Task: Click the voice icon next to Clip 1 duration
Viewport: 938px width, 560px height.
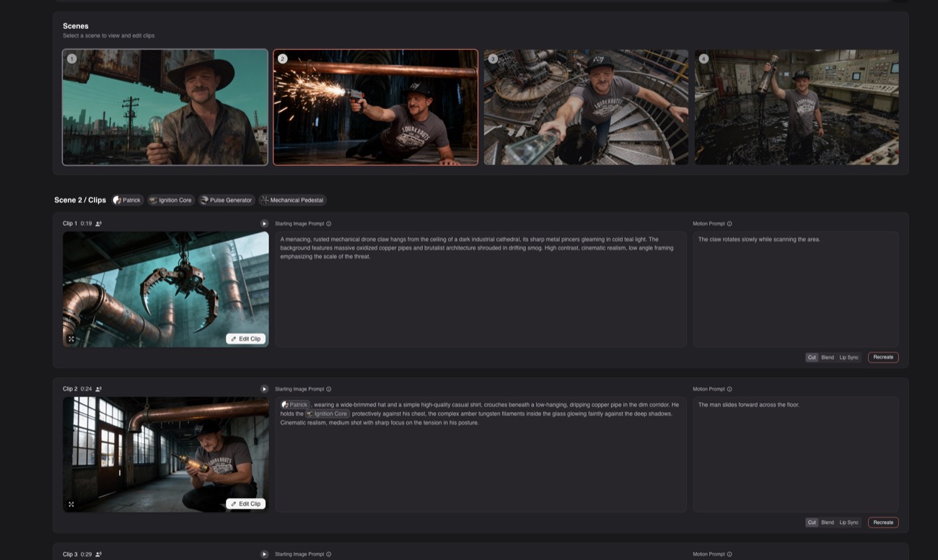Action: point(99,224)
